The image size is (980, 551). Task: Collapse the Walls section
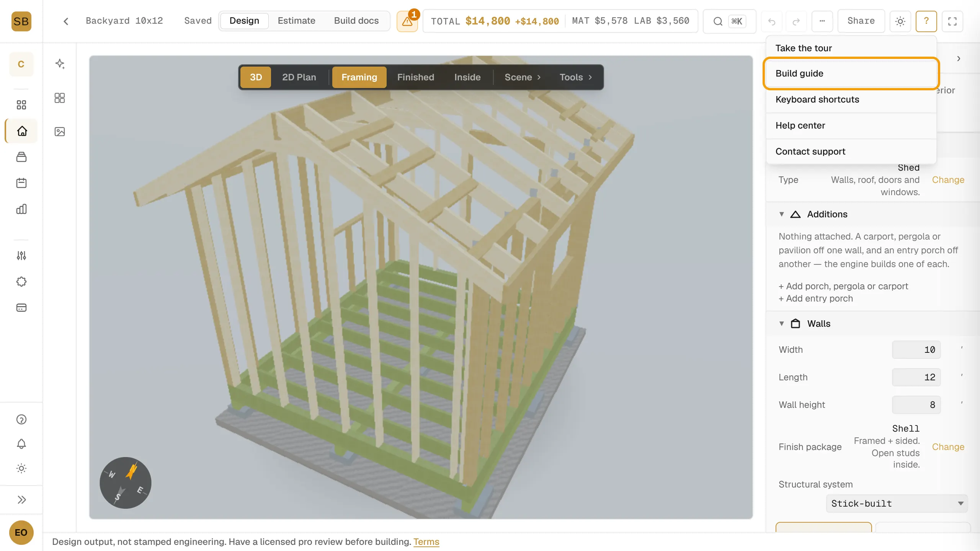coord(782,324)
